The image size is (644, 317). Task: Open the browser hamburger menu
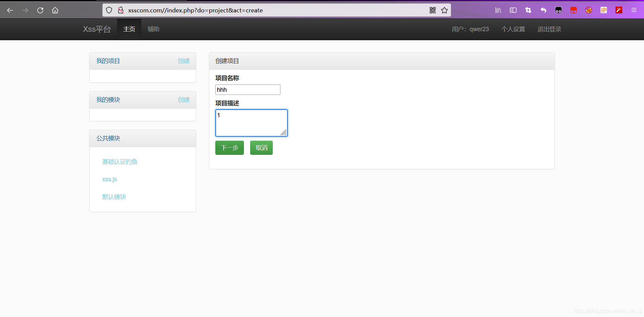tap(634, 10)
